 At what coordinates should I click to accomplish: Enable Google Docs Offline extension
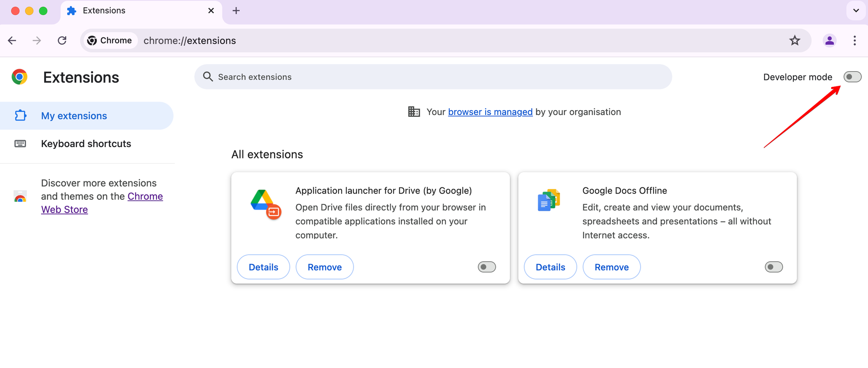tap(773, 267)
